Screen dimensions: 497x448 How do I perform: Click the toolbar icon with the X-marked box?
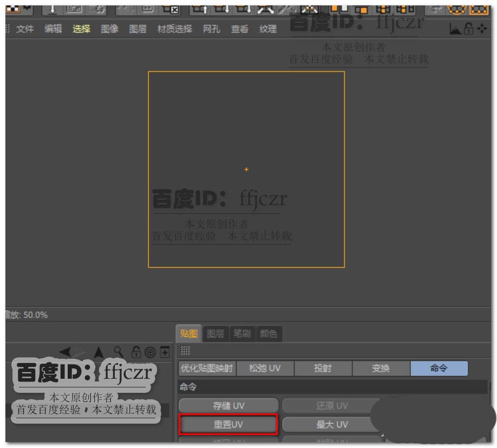point(171,9)
